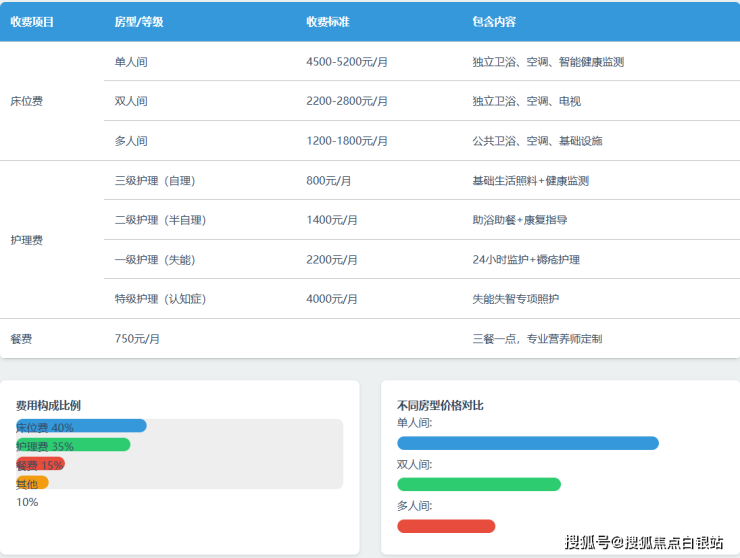Click the 750元/月 meal fee cell
Screen dimensions: 740x558
click(138, 339)
